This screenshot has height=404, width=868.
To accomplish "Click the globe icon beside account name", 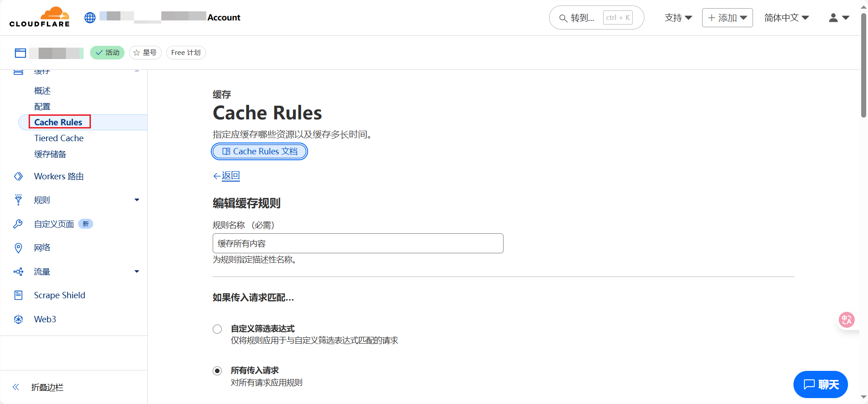I will point(90,17).
